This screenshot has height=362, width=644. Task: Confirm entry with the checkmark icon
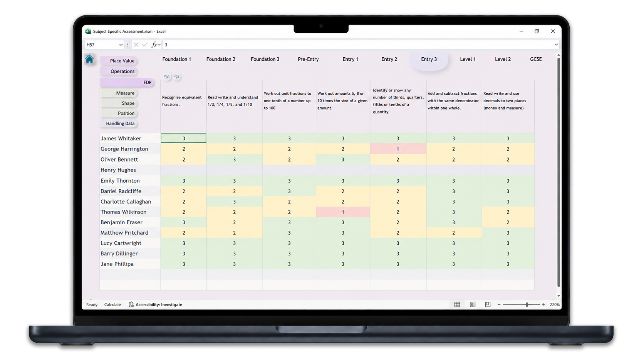(145, 45)
